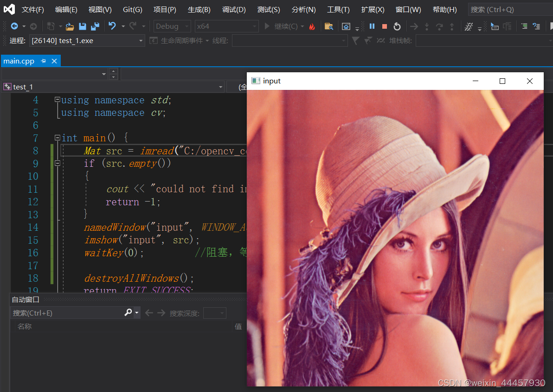Close the main.cpp tab

coord(54,61)
